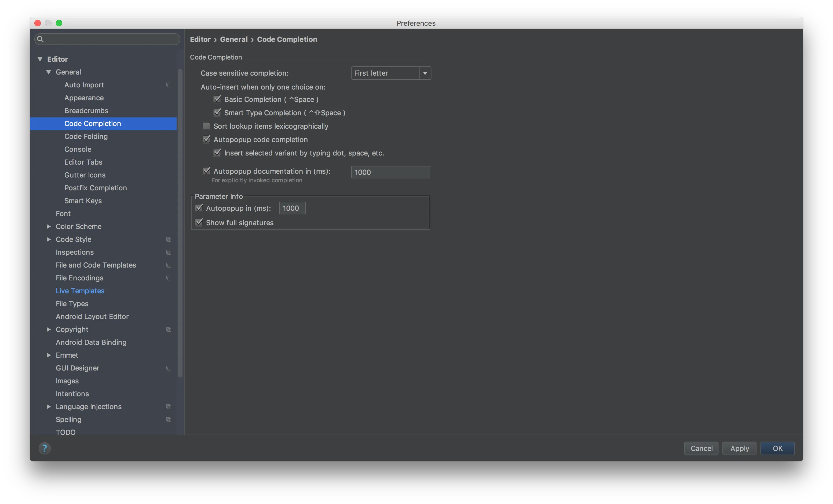Toggle Show full signatures checkbox
Screen dimensions: 833x504
(x=199, y=223)
